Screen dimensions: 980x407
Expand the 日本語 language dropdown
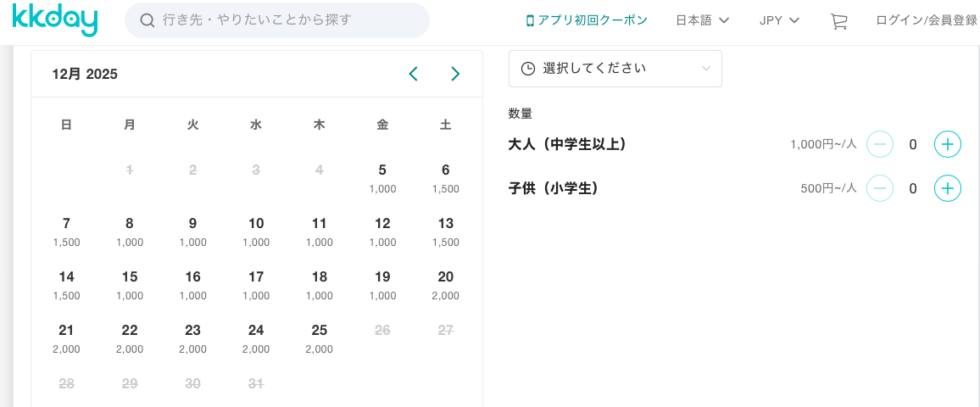[702, 20]
